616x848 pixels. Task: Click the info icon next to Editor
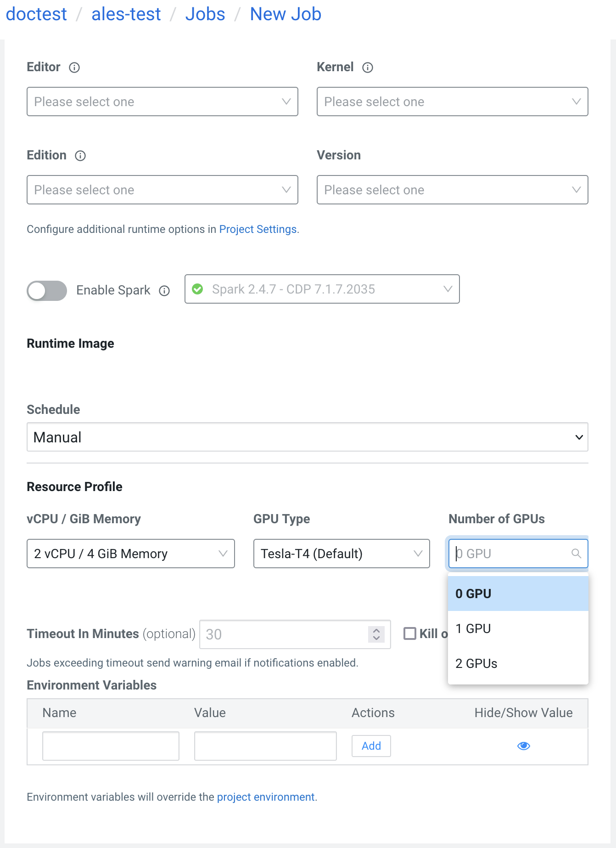coord(74,68)
